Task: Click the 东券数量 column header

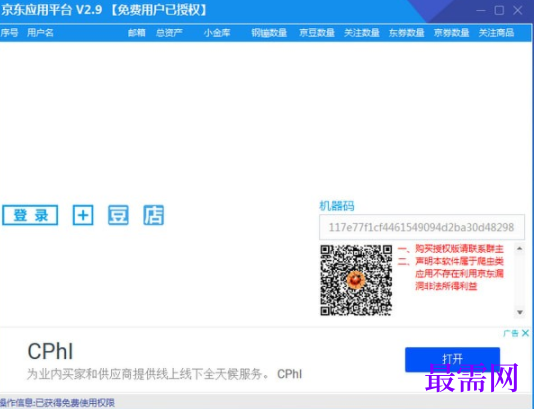Action: tap(407, 33)
